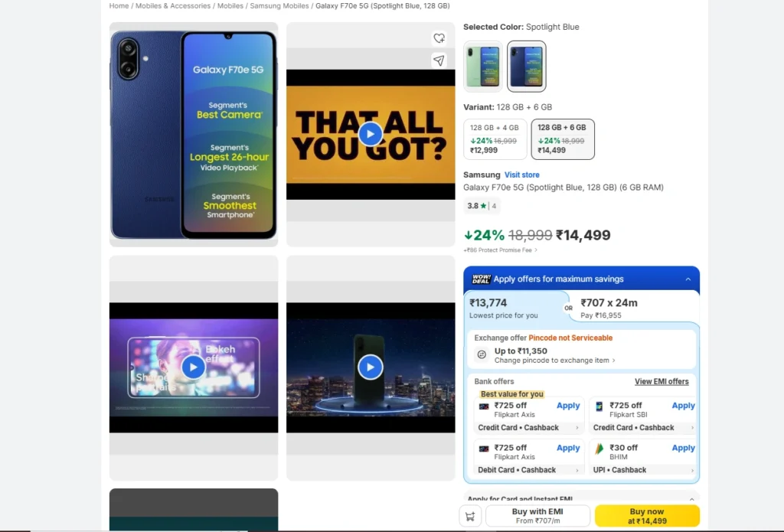
Task: Expand the Protect Promise Fee details chevron
Action: 536,250
